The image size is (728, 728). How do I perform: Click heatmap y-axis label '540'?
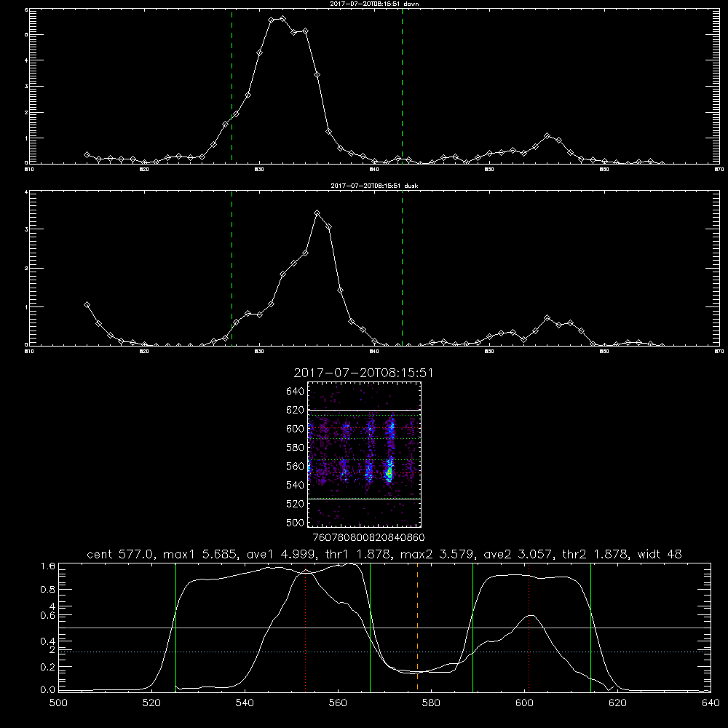click(x=296, y=485)
